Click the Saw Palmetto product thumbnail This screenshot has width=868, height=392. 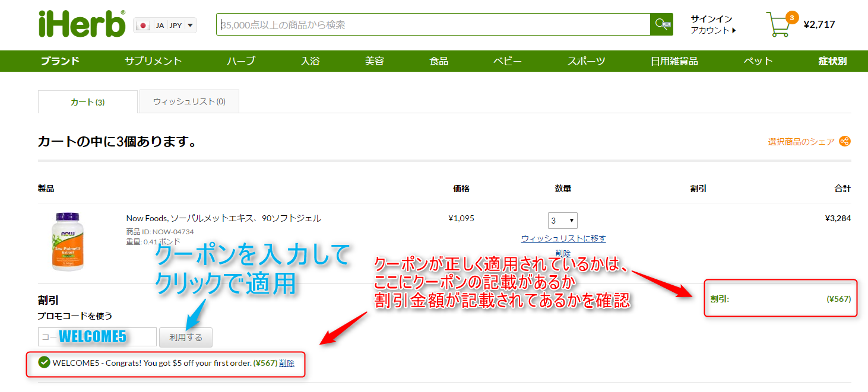[x=66, y=241]
